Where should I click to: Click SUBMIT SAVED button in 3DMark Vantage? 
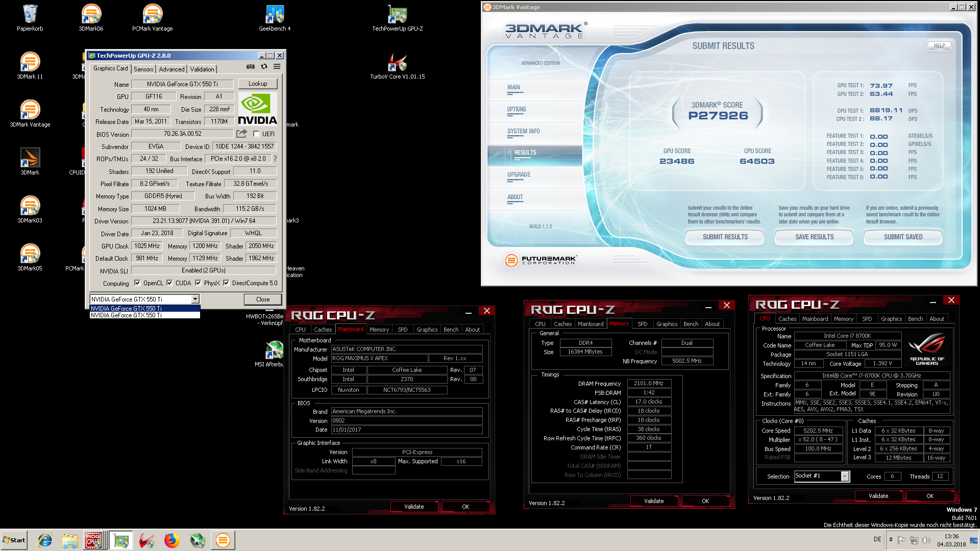pyautogui.click(x=903, y=237)
